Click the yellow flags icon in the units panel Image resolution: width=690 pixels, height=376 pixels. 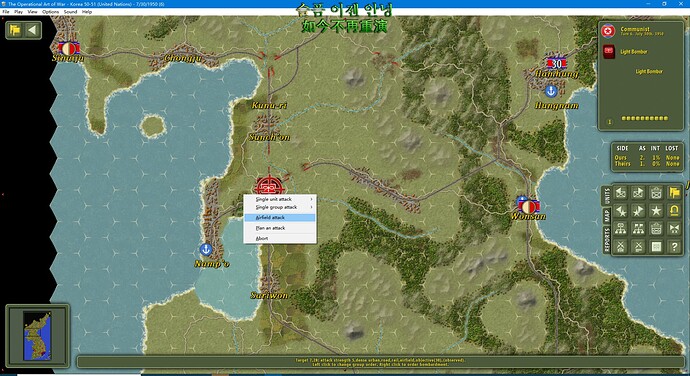tap(674, 193)
